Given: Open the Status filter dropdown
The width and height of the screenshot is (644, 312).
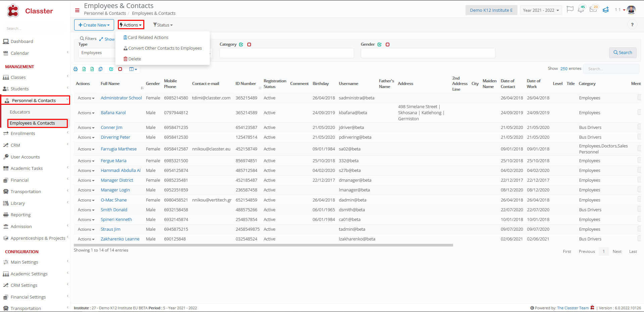Looking at the screenshot, I should pos(163,25).
